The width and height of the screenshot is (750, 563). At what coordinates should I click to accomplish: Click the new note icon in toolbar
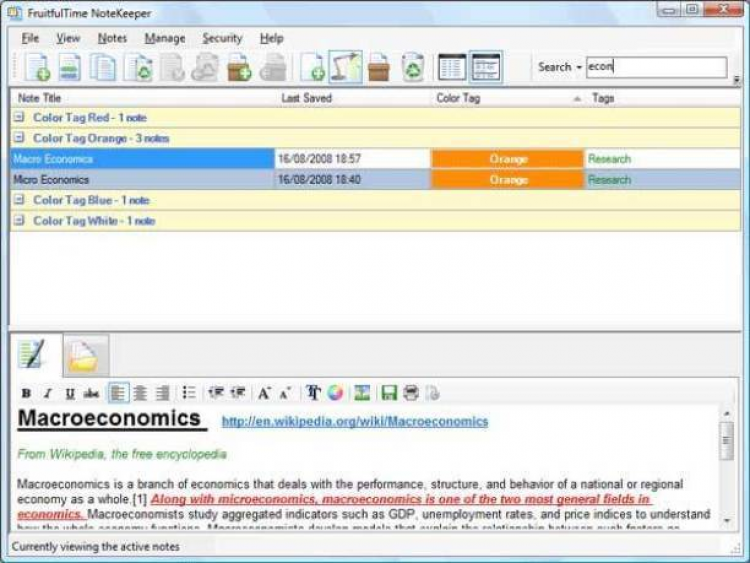pos(38,67)
